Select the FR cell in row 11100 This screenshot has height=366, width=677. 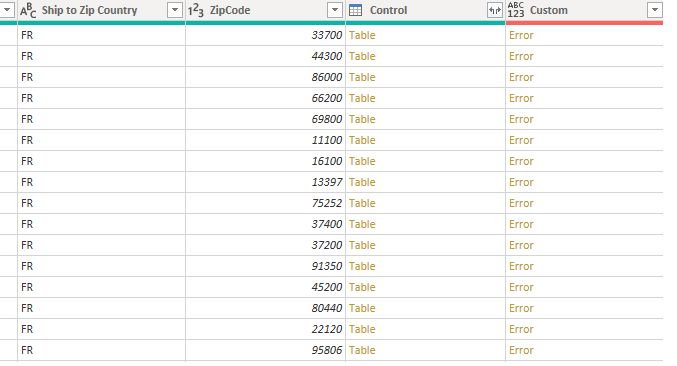[101, 140]
